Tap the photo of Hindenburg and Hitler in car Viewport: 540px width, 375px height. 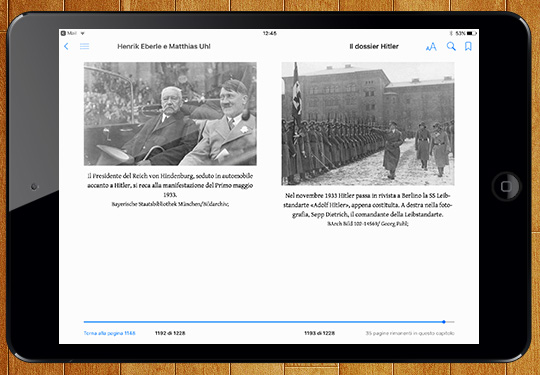click(x=170, y=114)
